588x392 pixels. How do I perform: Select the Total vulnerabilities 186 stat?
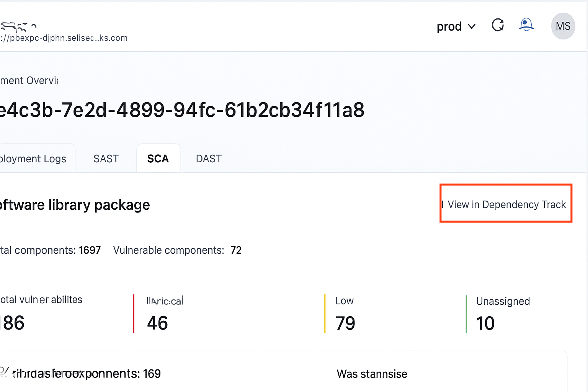[x=12, y=323]
